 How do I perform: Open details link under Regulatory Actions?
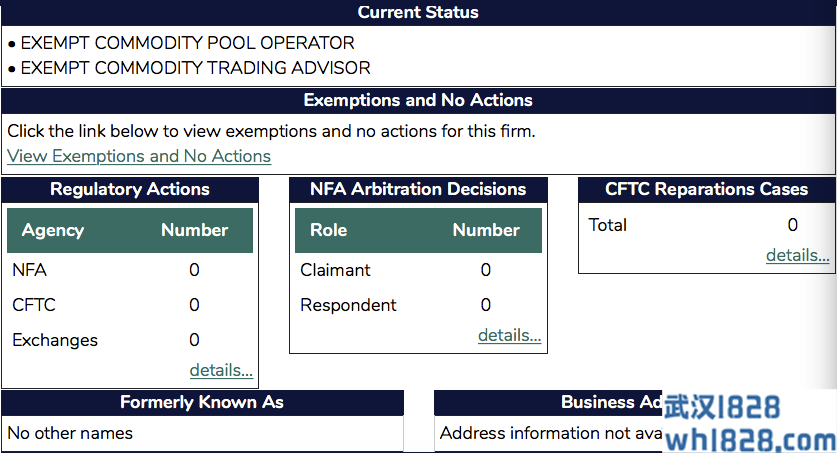tap(221, 371)
